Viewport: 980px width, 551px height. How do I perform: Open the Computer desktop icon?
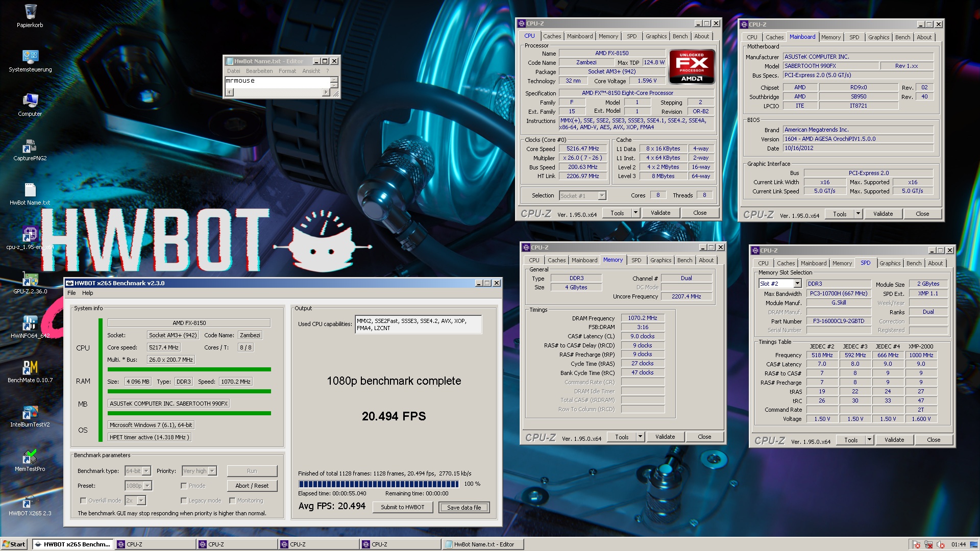point(30,101)
